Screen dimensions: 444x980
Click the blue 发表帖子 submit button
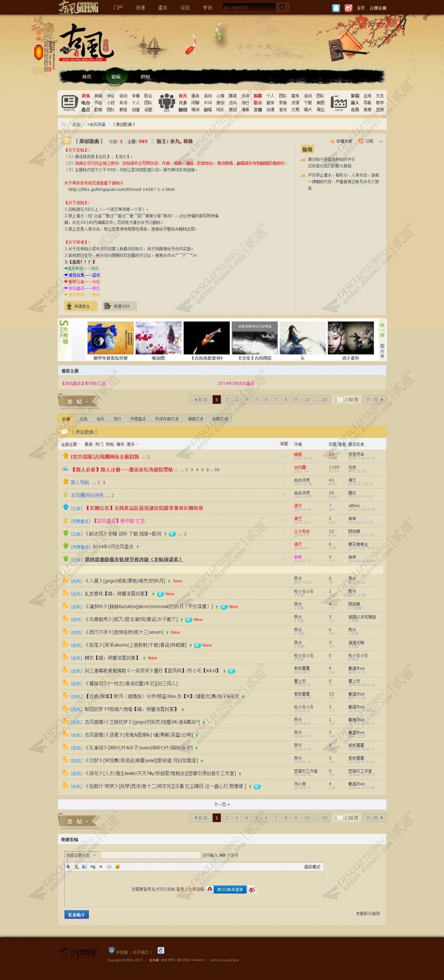(x=77, y=914)
